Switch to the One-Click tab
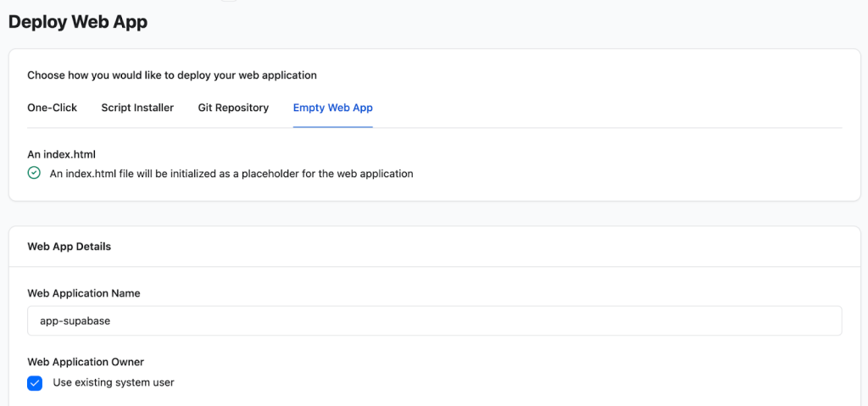The image size is (868, 406). pyautogui.click(x=52, y=108)
